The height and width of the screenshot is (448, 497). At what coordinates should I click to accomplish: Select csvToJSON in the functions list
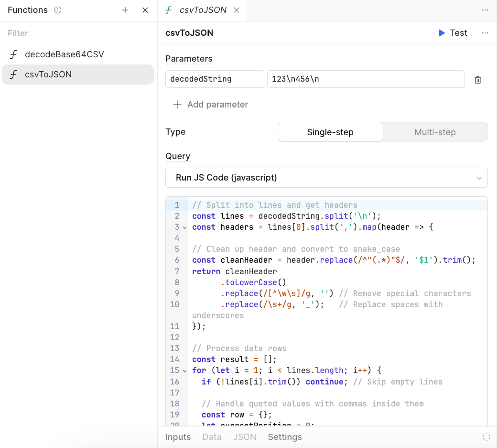(78, 75)
